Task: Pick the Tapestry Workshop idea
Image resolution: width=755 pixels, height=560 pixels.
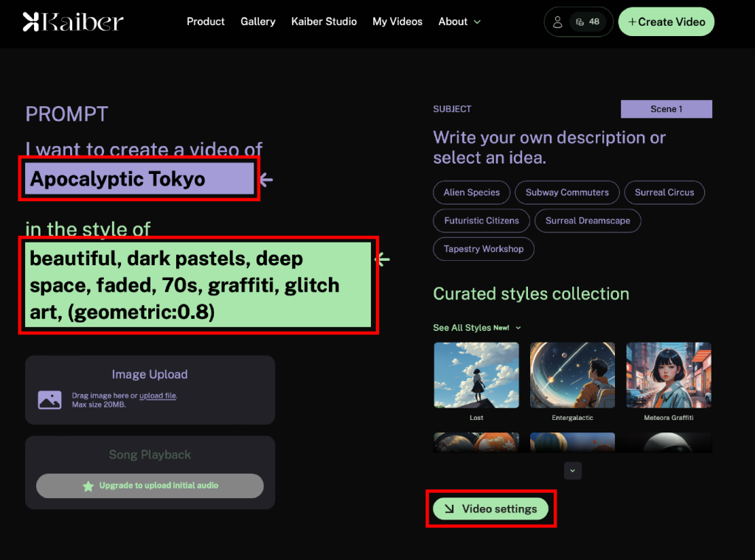Action: (484, 249)
